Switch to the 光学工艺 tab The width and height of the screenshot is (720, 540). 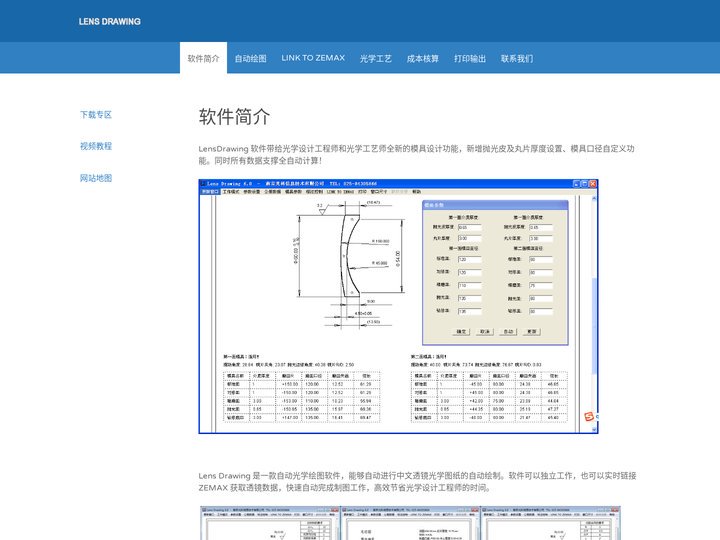375,58
